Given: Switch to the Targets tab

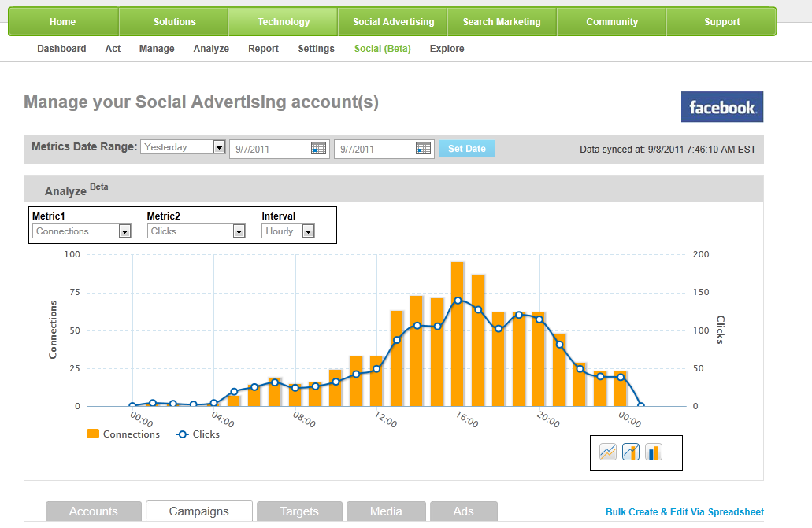Looking at the screenshot, I should (299, 511).
